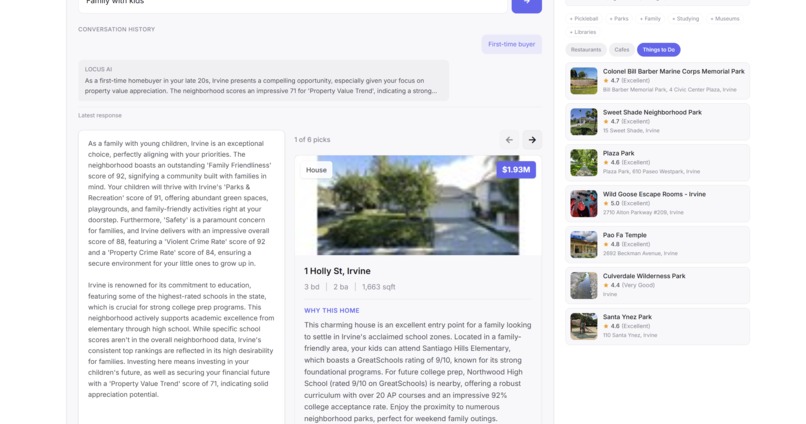Screen dimensions: 806x424
Task: Click the 1 of 6 picks counter
Action: click(312, 140)
